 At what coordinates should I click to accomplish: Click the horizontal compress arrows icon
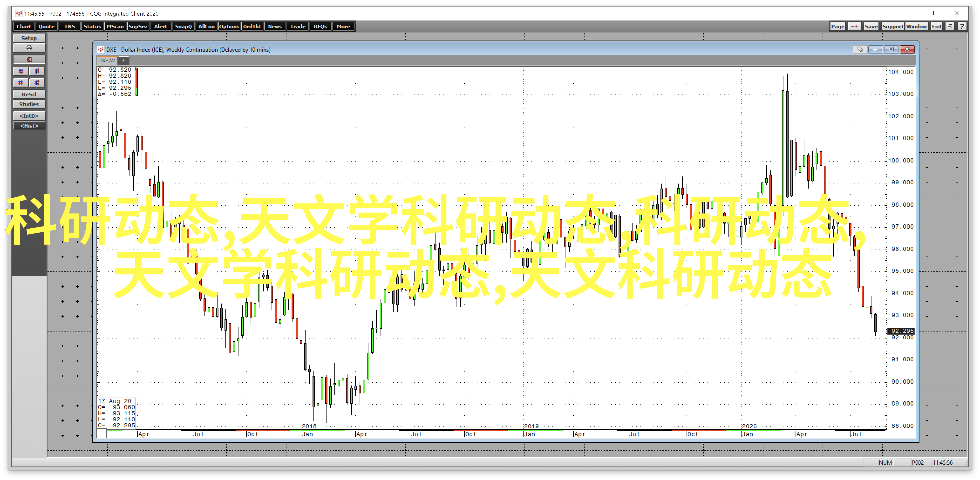click(x=20, y=83)
